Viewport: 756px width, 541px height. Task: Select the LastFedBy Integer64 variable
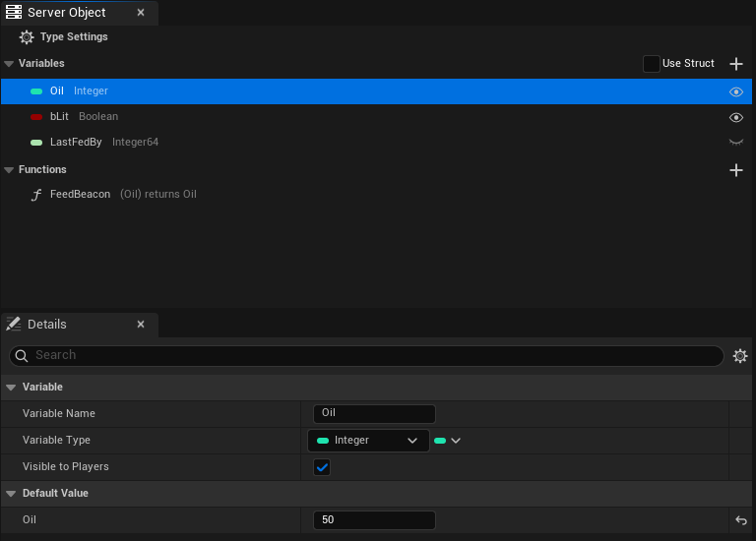tap(376, 142)
